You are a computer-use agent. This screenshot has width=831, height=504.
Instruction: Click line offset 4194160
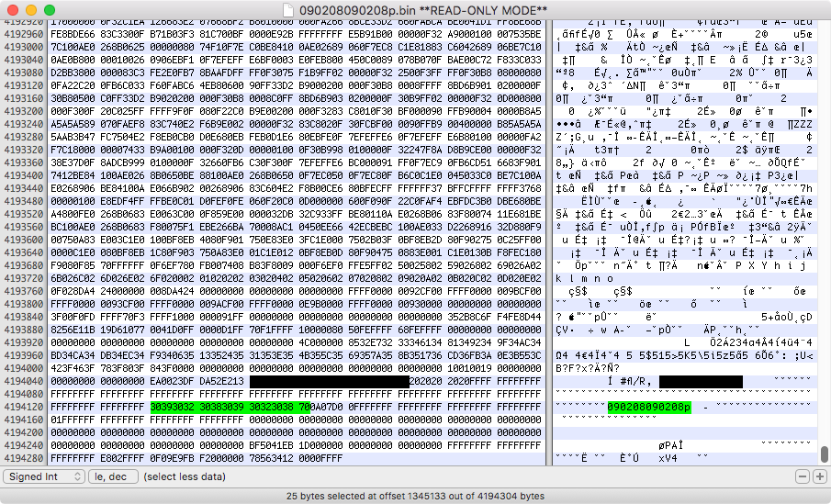(24, 420)
